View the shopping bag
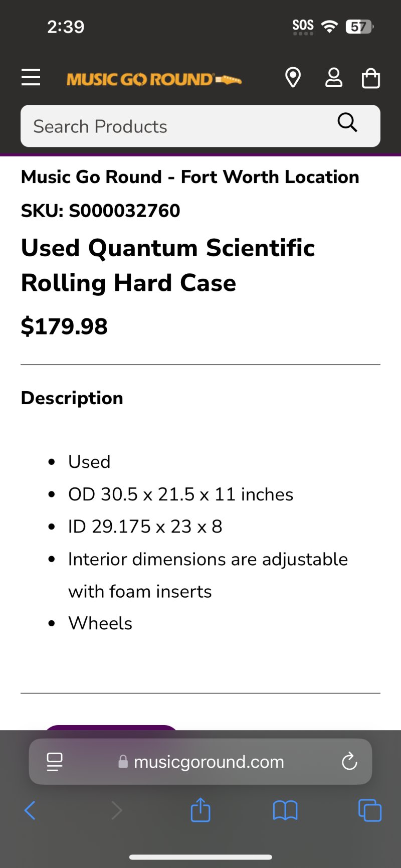Screen dimensions: 401x868 point(371,78)
